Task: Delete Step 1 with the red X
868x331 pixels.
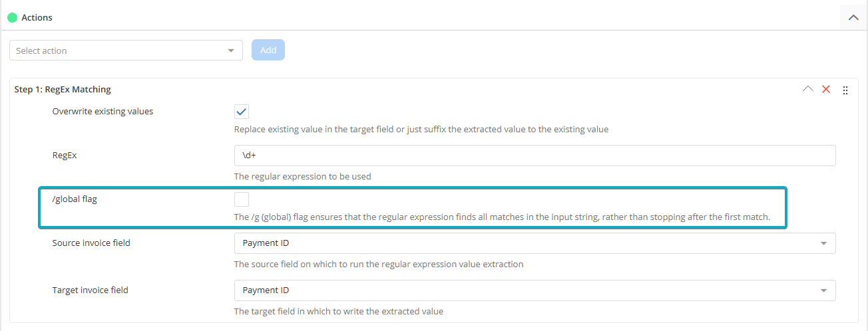Action: pyautogui.click(x=826, y=89)
